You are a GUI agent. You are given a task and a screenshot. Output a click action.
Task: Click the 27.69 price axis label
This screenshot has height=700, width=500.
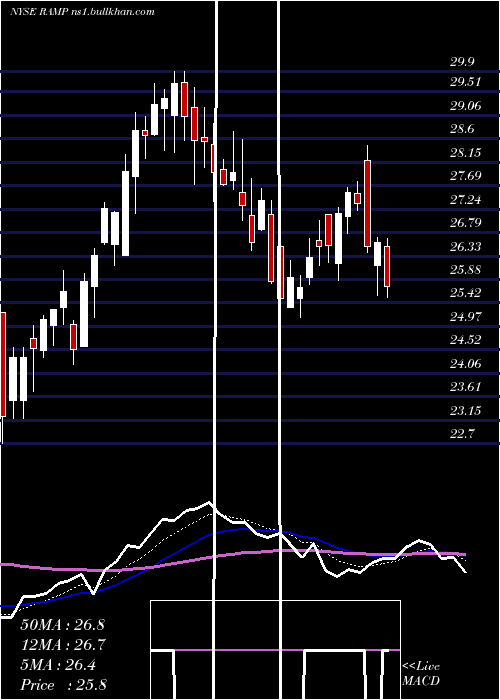pyautogui.click(x=466, y=175)
